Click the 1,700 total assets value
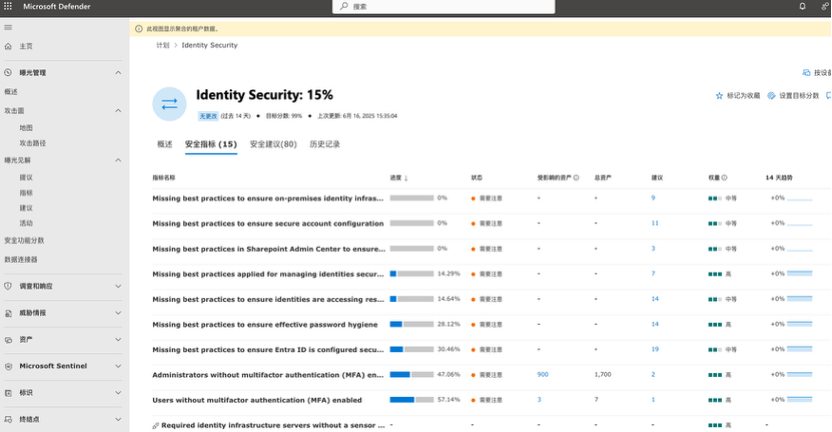The image size is (832, 432). pyautogui.click(x=603, y=375)
